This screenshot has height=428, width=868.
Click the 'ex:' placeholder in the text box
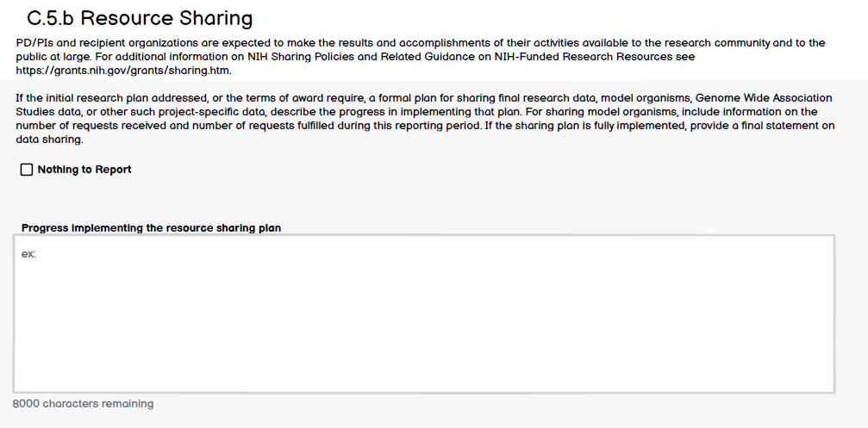28,254
